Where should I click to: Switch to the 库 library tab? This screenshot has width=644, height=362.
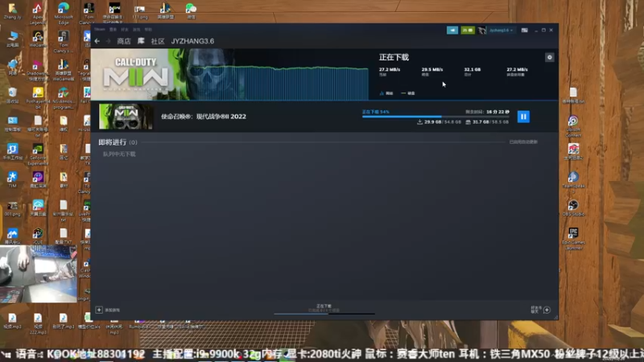point(141,41)
